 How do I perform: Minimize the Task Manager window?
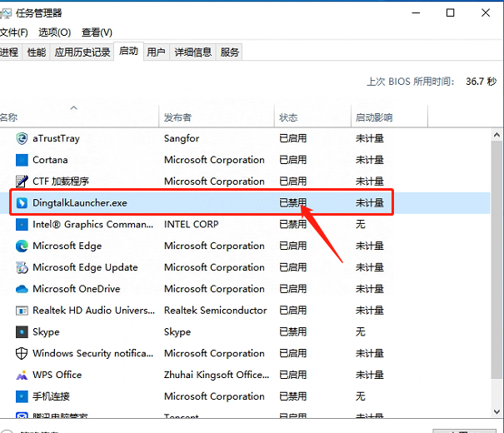coord(416,12)
